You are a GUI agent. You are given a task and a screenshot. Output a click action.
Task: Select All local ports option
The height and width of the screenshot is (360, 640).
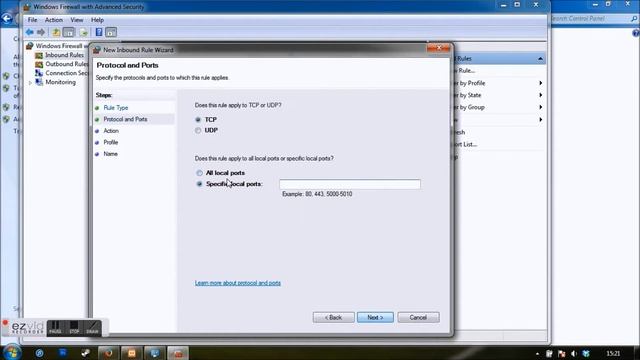pos(199,173)
